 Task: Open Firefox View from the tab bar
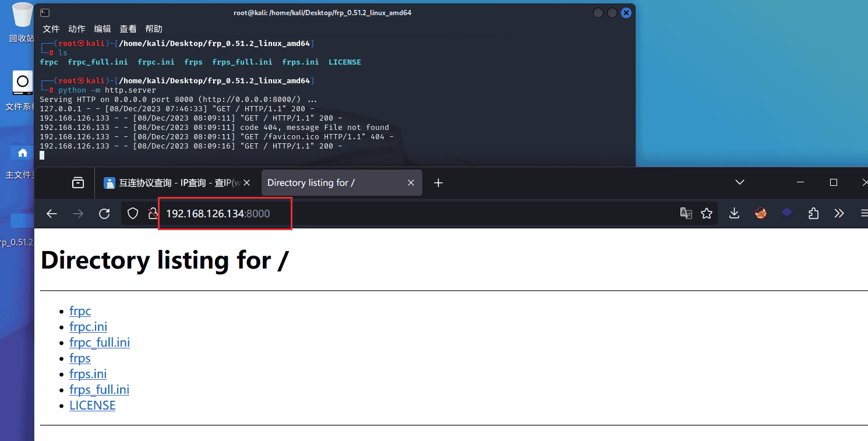[77, 183]
